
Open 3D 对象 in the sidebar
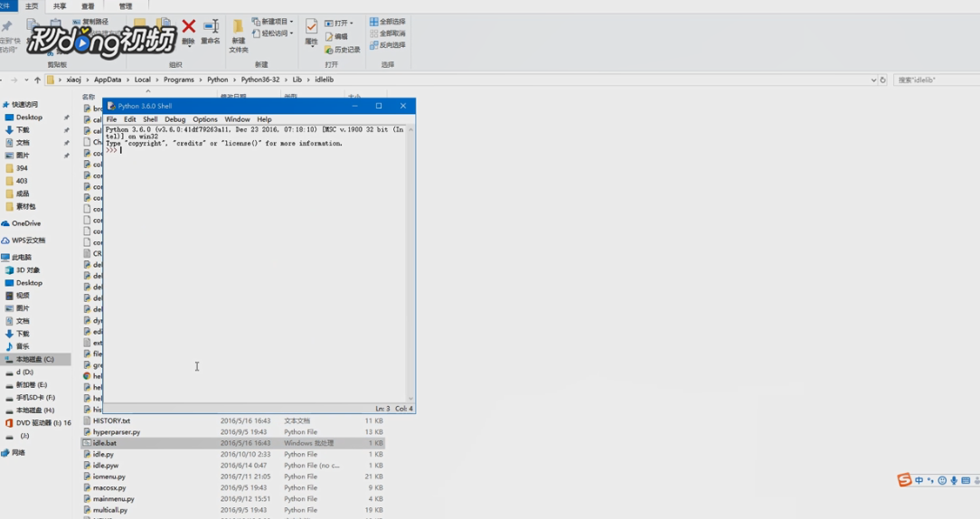[x=23, y=270]
